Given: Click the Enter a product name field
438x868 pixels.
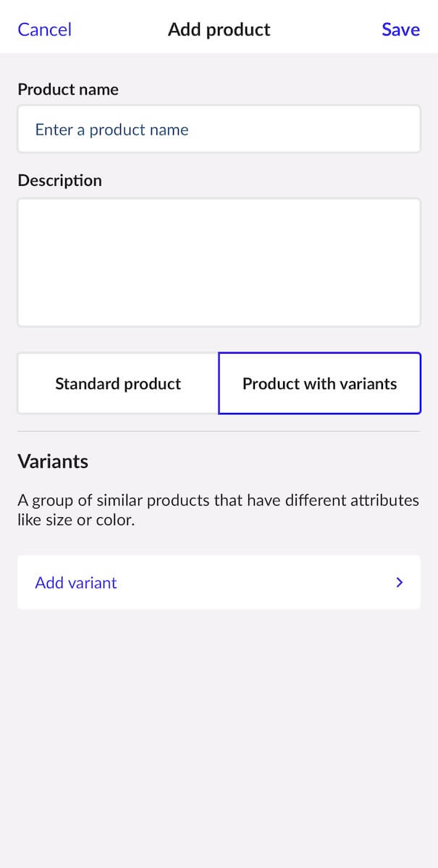Looking at the screenshot, I should click(x=217, y=129).
